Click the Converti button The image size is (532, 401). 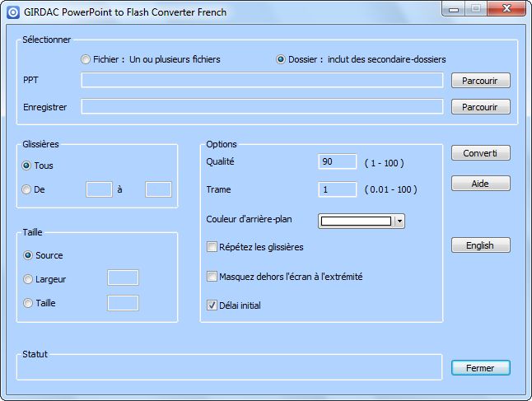coord(480,153)
